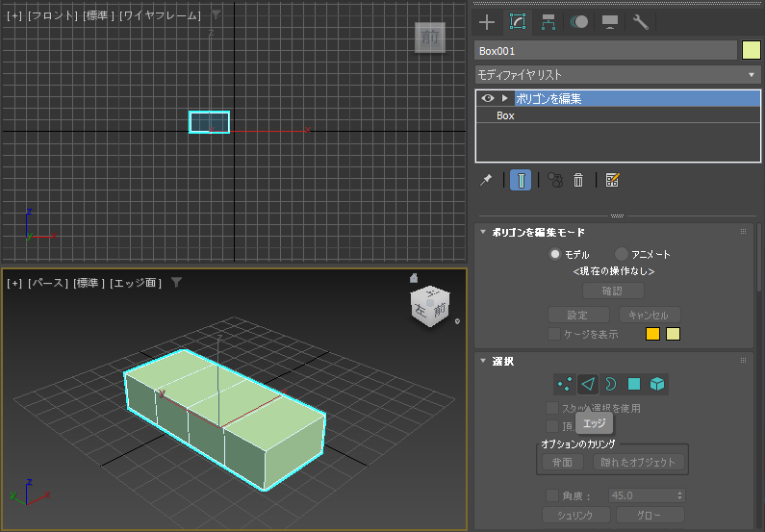Open the object color swatch for Box001
This screenshot has height=532, width=765.
pyautogui.click(x=751, y=51)
